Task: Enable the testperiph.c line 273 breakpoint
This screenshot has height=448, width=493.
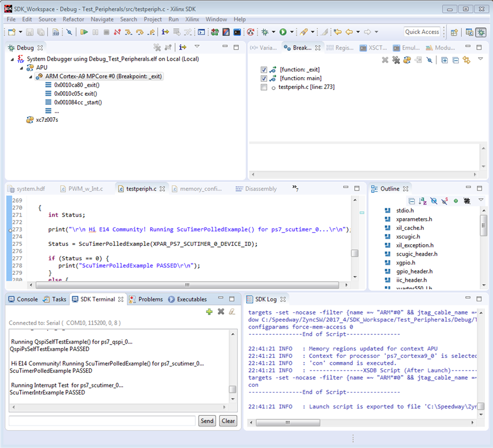Action: point(264,87)
